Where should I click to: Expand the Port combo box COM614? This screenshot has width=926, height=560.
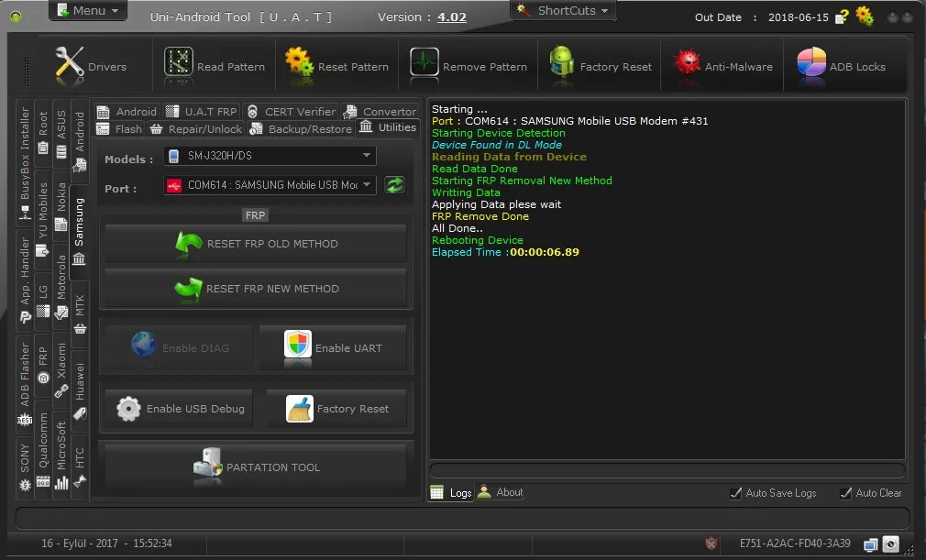click(x=270, y=185)
